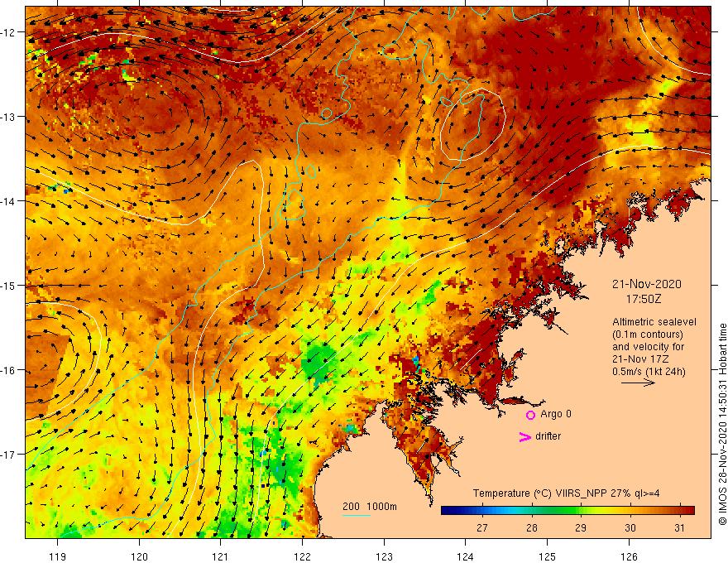Image resolution: width=728 pixels, height=563 pixels.
Task: Click latitude axis label -16
Action: pyautogui.click(x=9, y=370)
